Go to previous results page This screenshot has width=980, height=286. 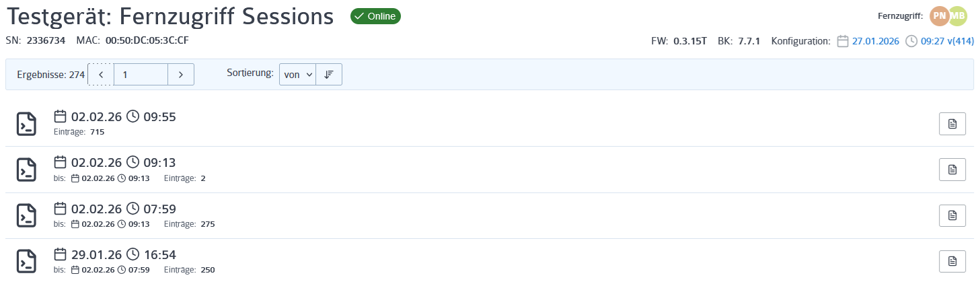pyautogui.click(x=101, y=75)
